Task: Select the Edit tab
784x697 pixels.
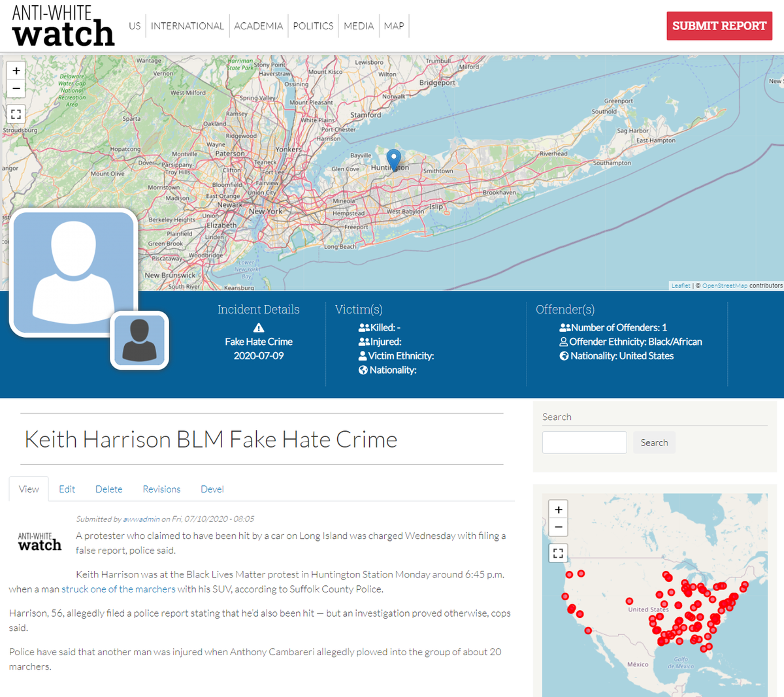Action: pyautogui.click(x=67, y=489)
